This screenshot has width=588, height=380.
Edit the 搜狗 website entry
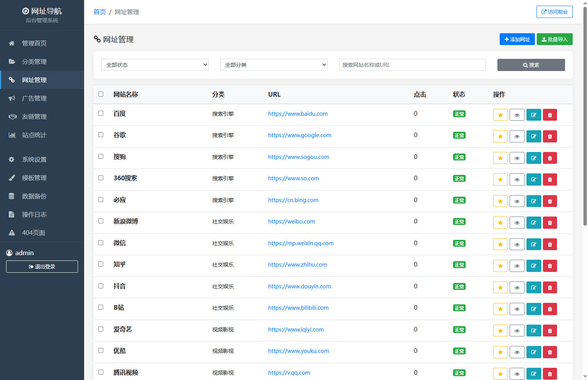point(534,158)
